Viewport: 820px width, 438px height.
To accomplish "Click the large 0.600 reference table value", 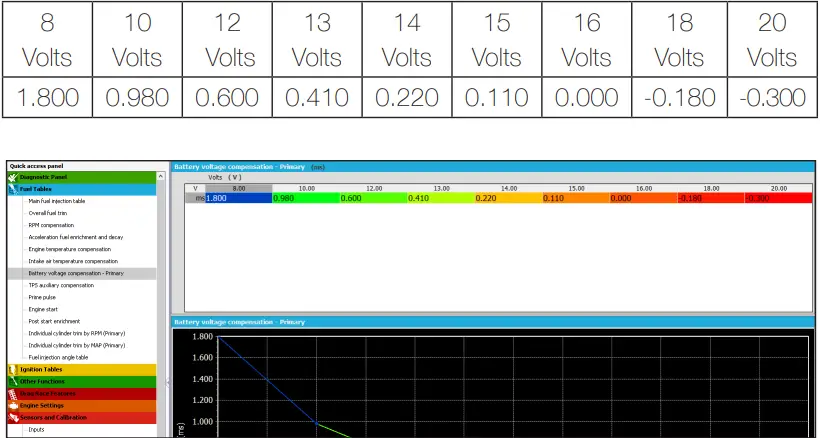I will pos(227,98).
